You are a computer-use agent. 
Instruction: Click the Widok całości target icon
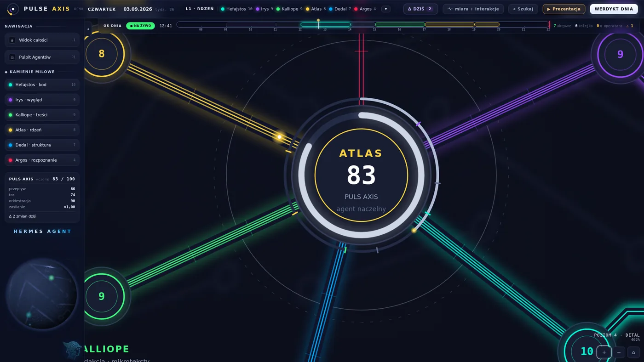click(12, 40)
